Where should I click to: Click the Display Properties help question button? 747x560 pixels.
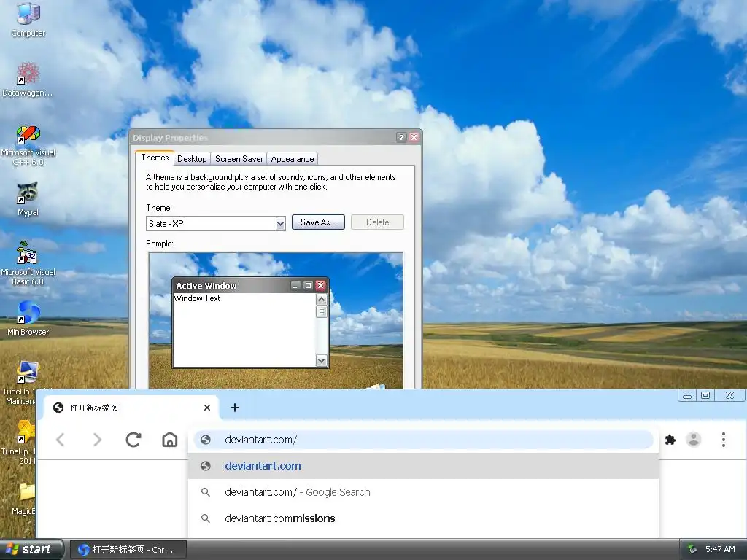point(401,137)
